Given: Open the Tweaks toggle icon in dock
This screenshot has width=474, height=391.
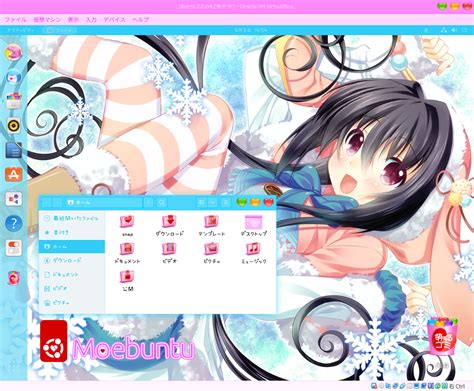Looking at the screenshot, I should click(14, 248).
